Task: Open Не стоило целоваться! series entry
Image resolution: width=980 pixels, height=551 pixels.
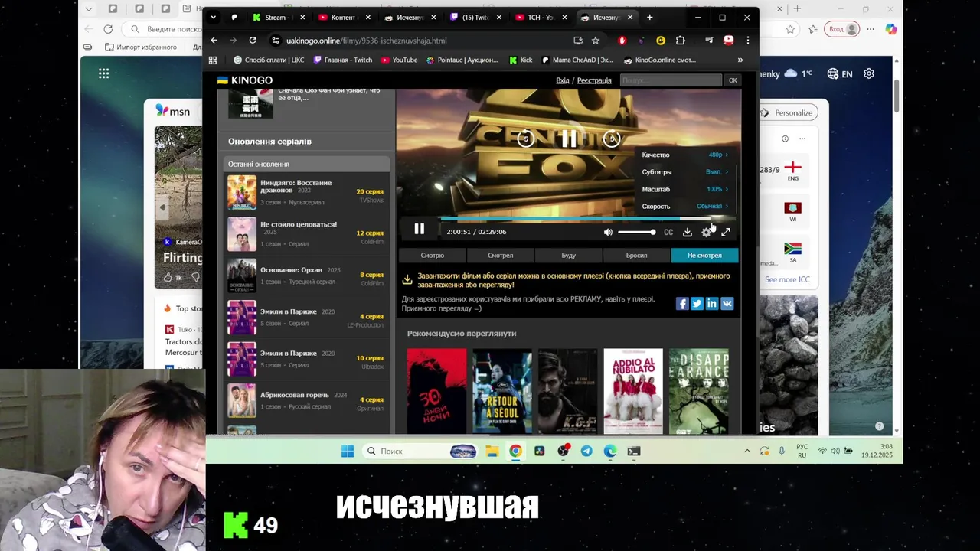Action: (x=306, y=234)
